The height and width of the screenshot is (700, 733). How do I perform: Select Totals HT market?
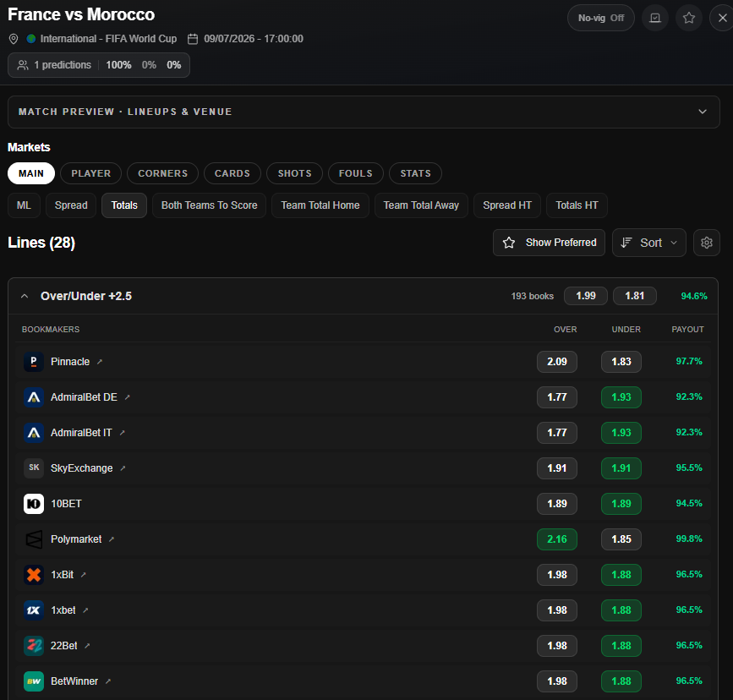point(577,205)
